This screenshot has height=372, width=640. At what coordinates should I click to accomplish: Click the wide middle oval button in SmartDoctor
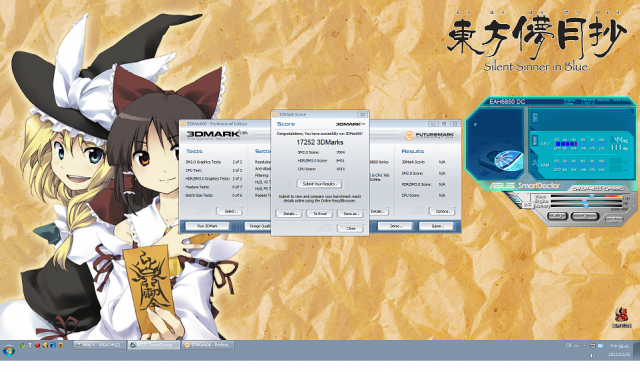tap(584, 216)
